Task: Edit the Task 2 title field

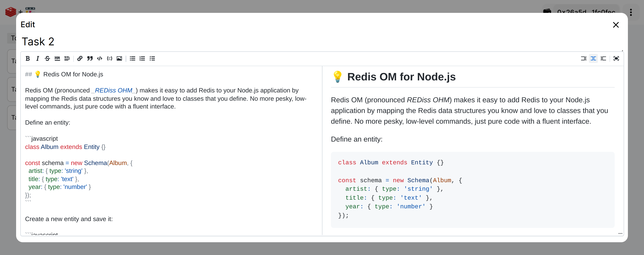Action: point(38,42)
